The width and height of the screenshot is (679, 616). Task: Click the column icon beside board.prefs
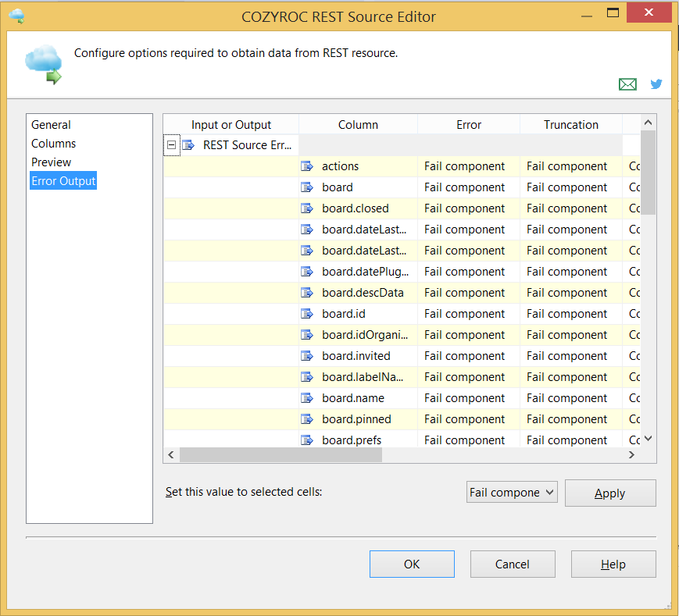tap(307, 440)
